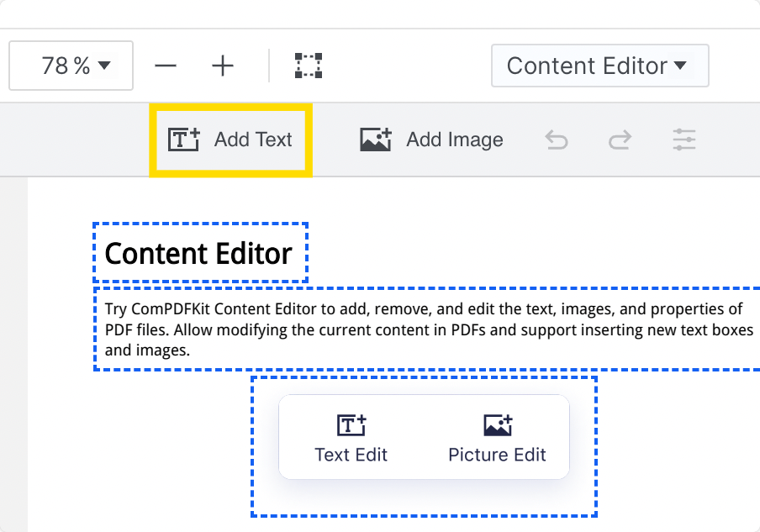Image resolution: width=760 pixels, height=532 pixels.
Task: Open the Content Editor mode dropdown
Action: point(600,66)
